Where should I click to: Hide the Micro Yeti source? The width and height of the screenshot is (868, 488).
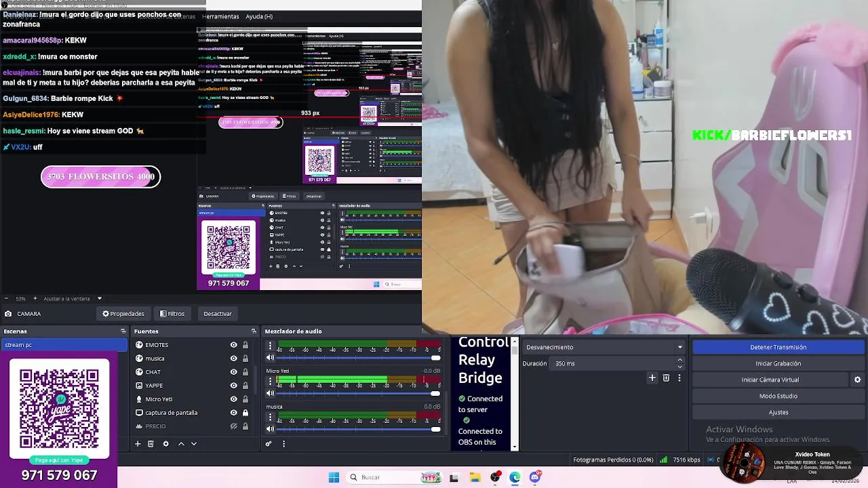(233, 399)
